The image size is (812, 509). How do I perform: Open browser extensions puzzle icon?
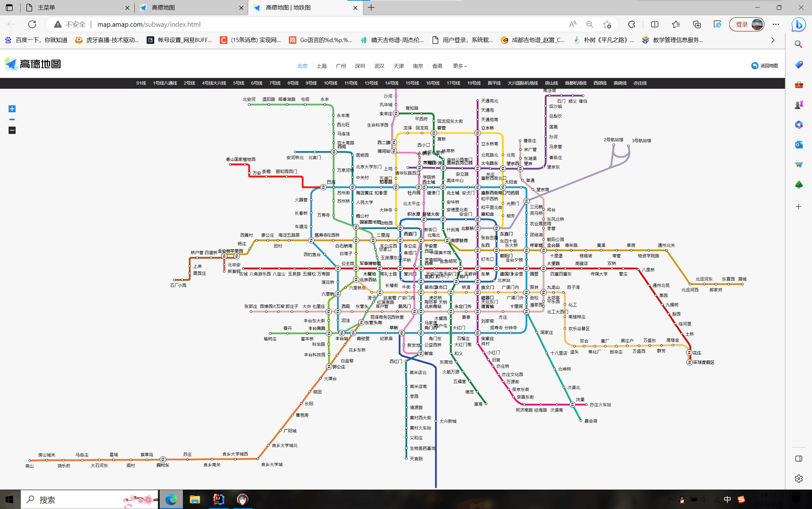tap(631, 24)
